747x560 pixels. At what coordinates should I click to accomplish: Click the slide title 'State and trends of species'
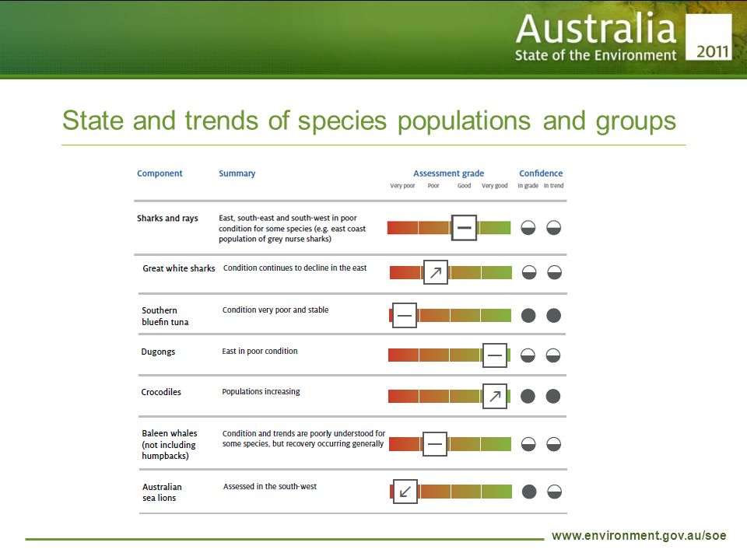coord(369,121)
